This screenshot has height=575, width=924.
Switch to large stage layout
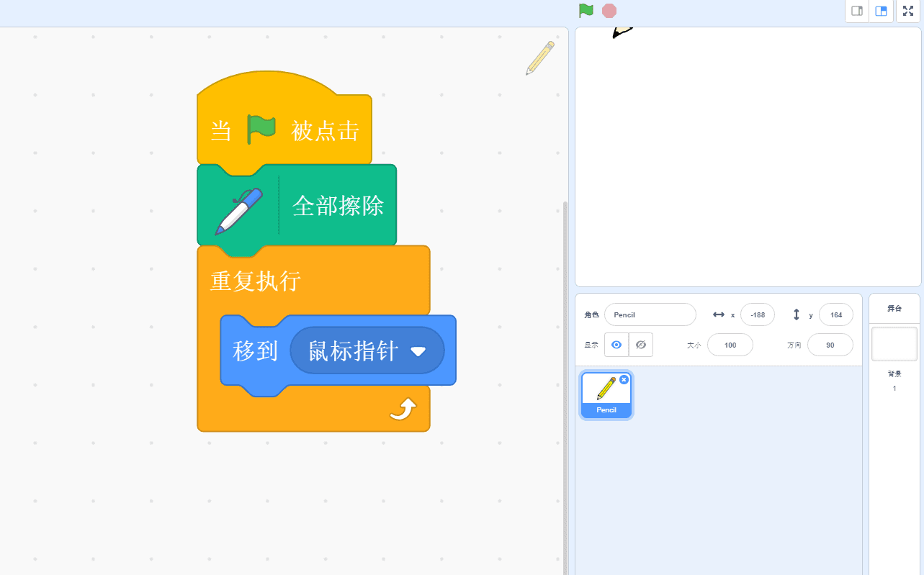click(881, 11)
